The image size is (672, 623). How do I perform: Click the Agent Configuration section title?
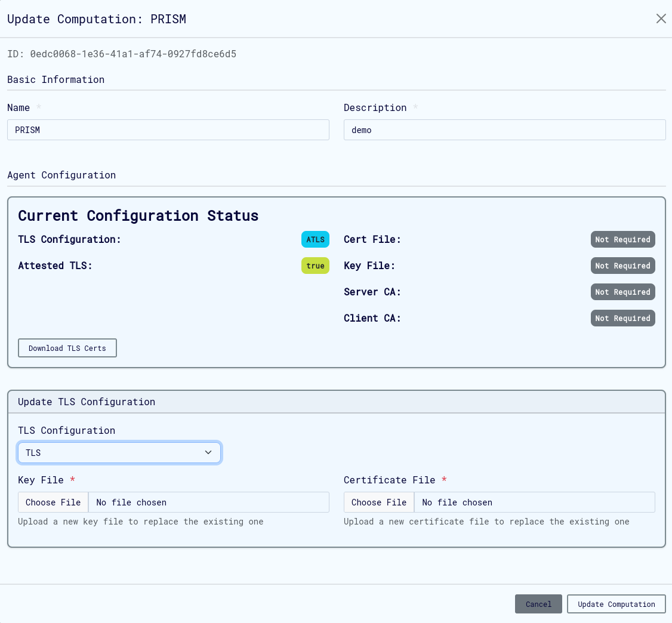pos(61,175)
